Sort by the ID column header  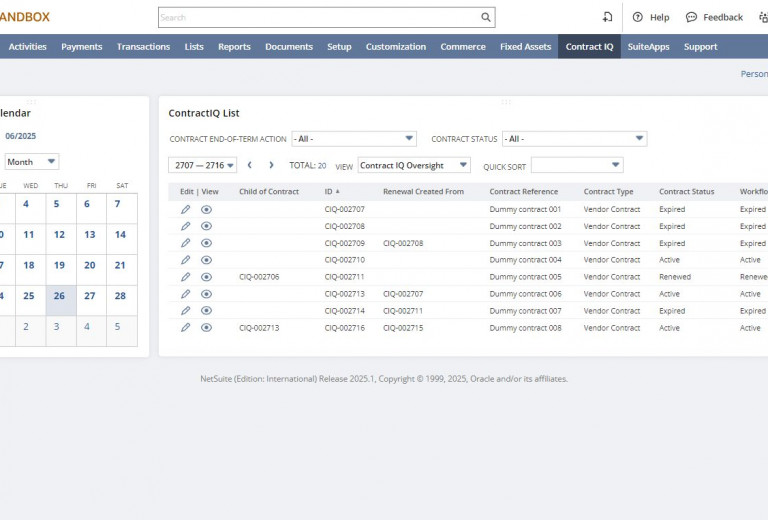tap(332, 191)
